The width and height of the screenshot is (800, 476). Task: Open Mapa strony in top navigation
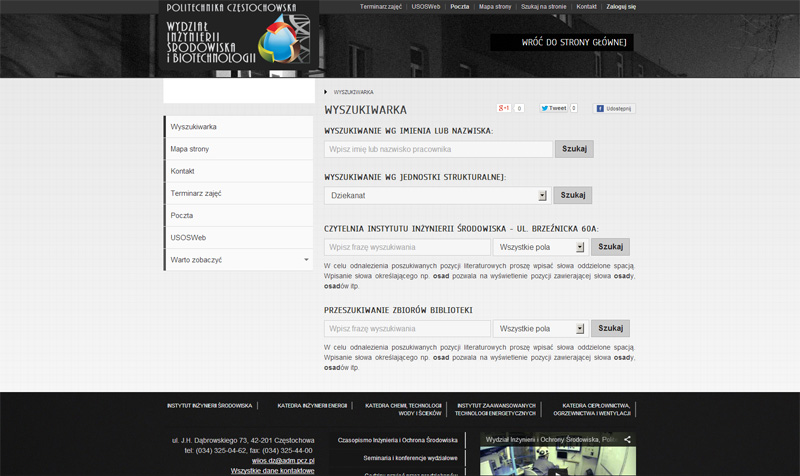click(495, 7)
